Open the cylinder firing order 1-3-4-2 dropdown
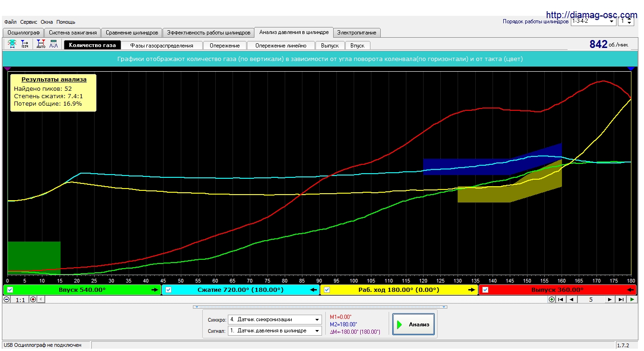644x351 pixels. (x=593, y=21)
